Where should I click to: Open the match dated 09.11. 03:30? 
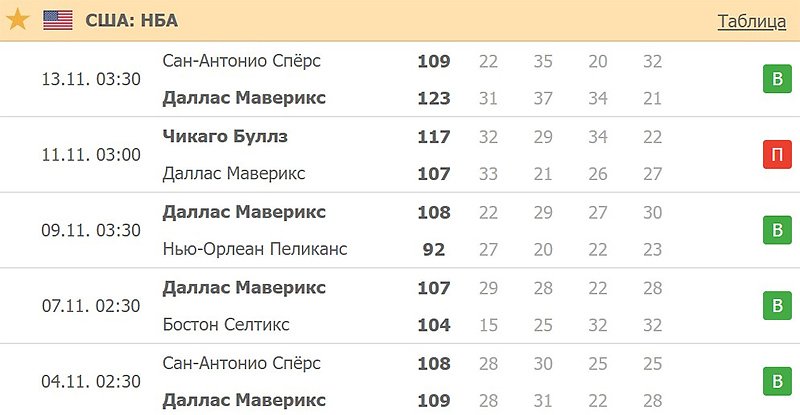pyautogui.click(x=91, y=230)
